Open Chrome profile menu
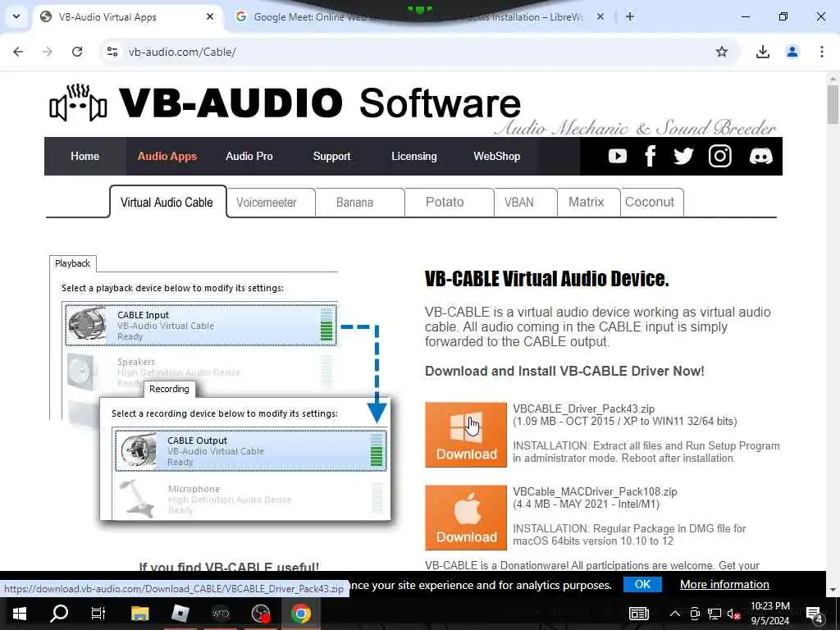This screenshot has width=840, height=630. coord(792,52)
